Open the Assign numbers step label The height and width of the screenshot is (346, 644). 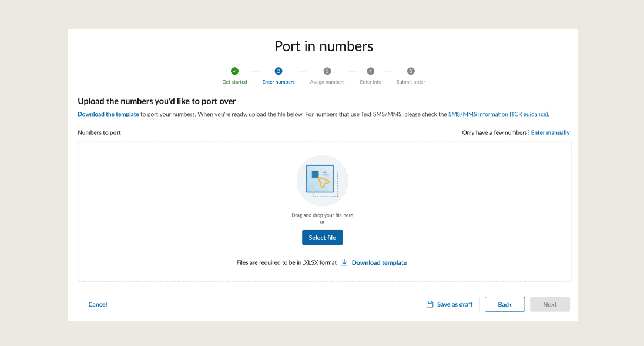coord(327,82)
